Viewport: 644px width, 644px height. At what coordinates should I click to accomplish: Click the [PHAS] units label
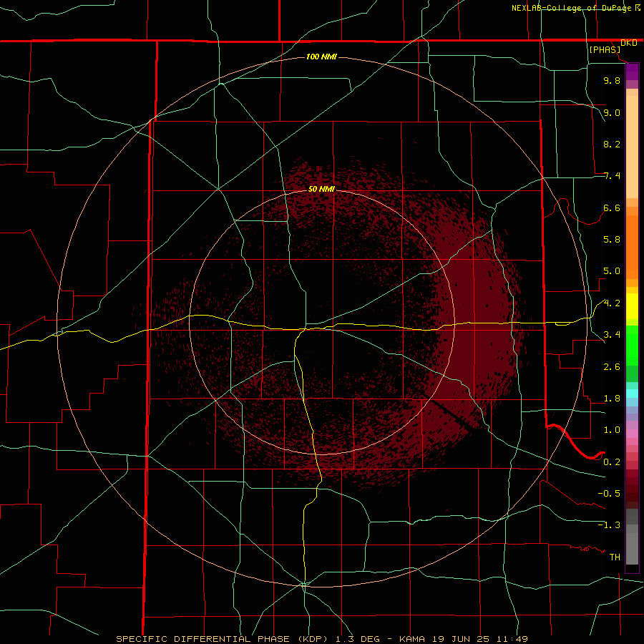click(x=605, y=49)
